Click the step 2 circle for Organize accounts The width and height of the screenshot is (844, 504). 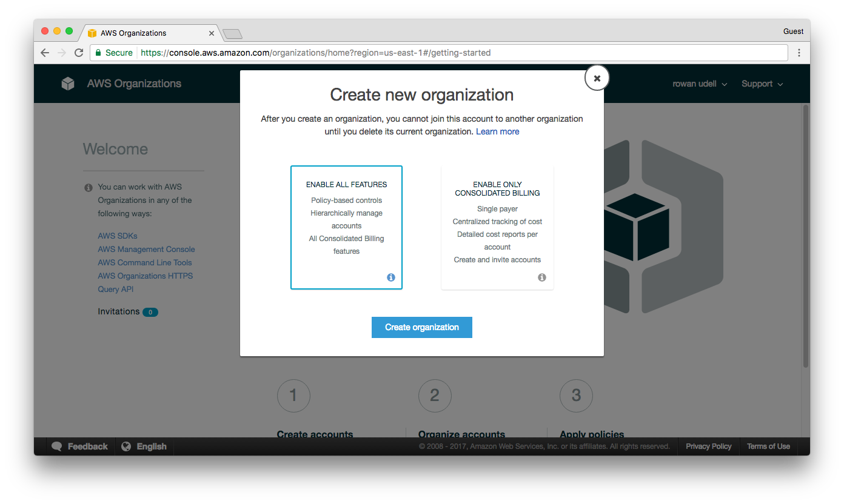(435, 396)
